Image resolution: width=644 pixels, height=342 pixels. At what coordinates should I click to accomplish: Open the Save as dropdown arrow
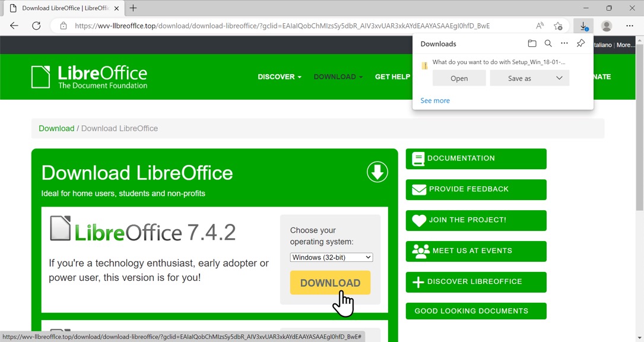pos(559,78)
